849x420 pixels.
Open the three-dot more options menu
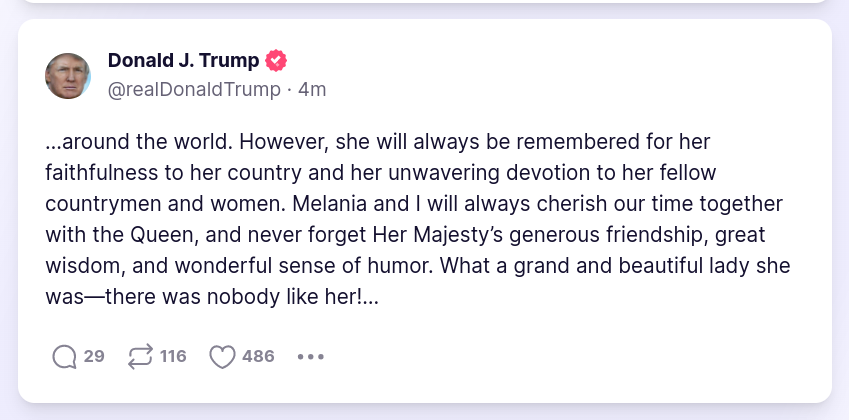point(311,357)
